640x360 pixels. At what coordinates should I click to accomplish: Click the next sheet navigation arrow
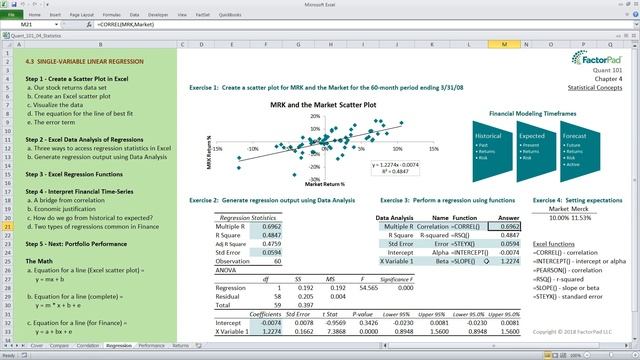17,345
